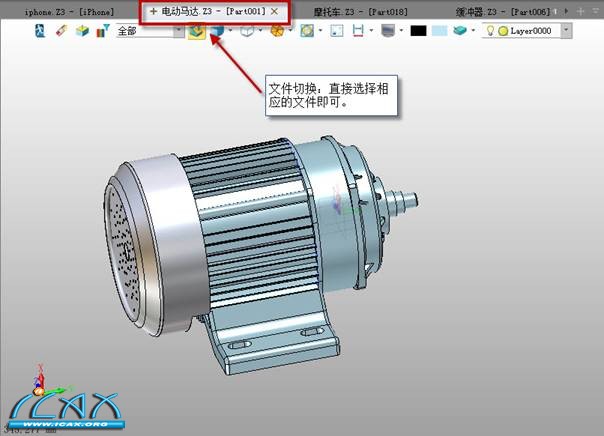The width and height of the screenshot is (604, 436).
Task: Open the filter list icon with funnel
Action: [103, 31]
